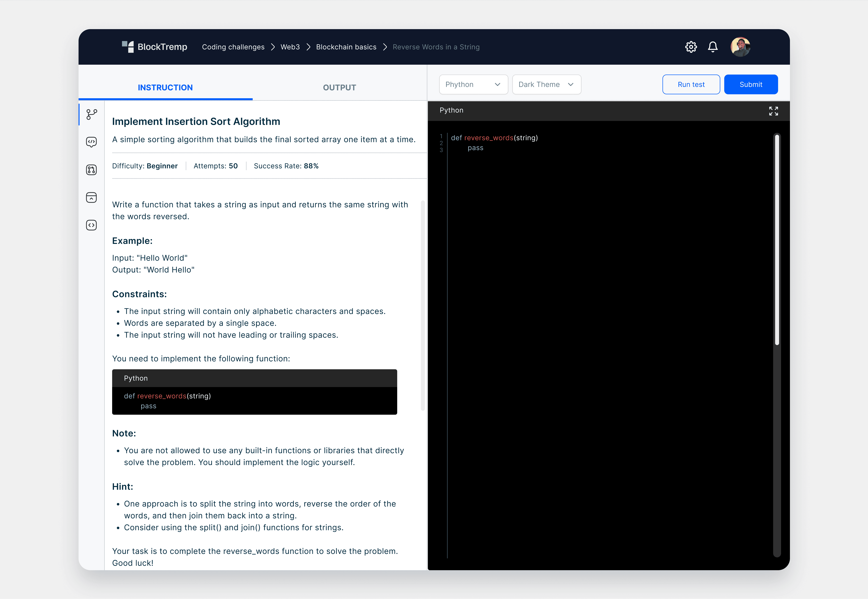The image size is (868, 599).
Task: Select the INSTRUCTION tab
Action: (x=165, y=87)
